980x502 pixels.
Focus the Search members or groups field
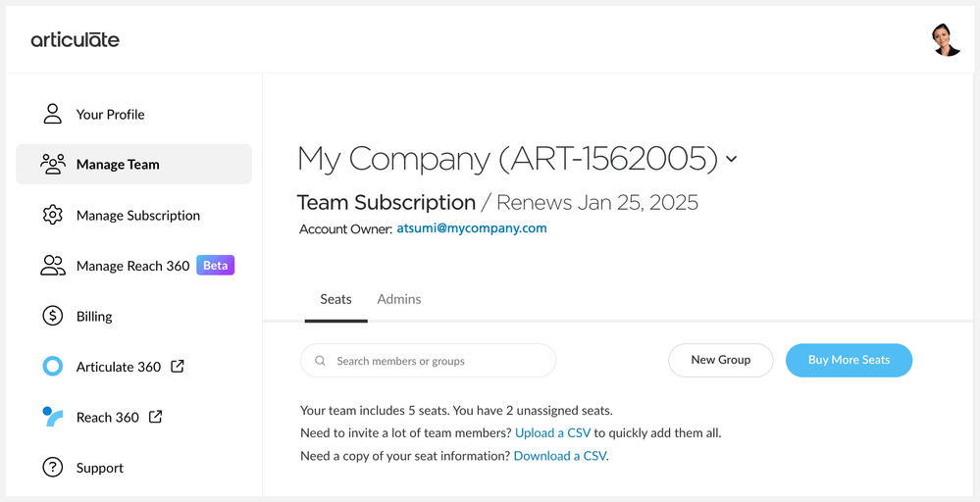tap(428, 360)
